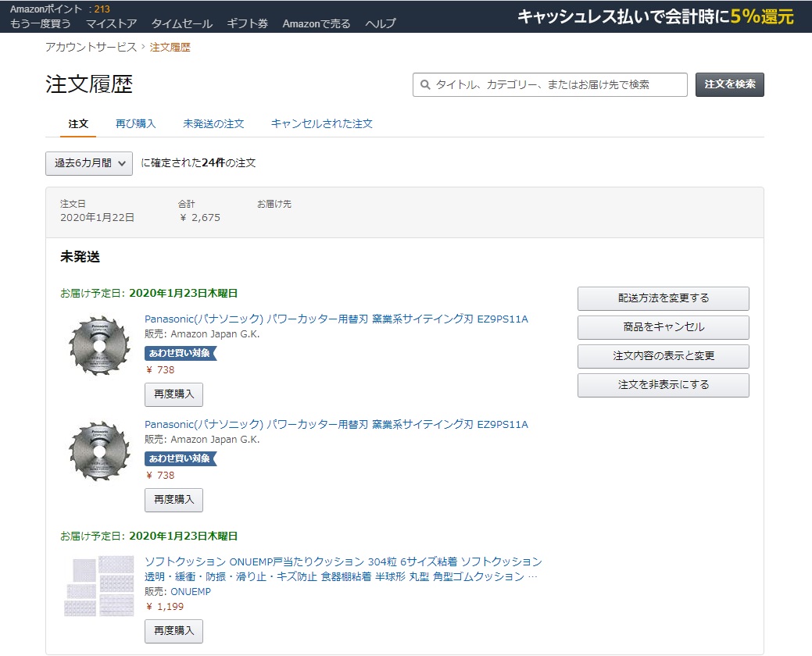This screenshot has width=812, height=656.
Task: Click 再度購入 under second Panasonic item
Action: click(x=174, y=500)
